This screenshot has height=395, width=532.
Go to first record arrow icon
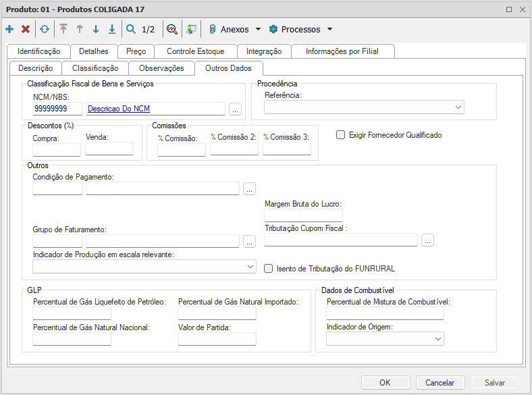point(63,30)
